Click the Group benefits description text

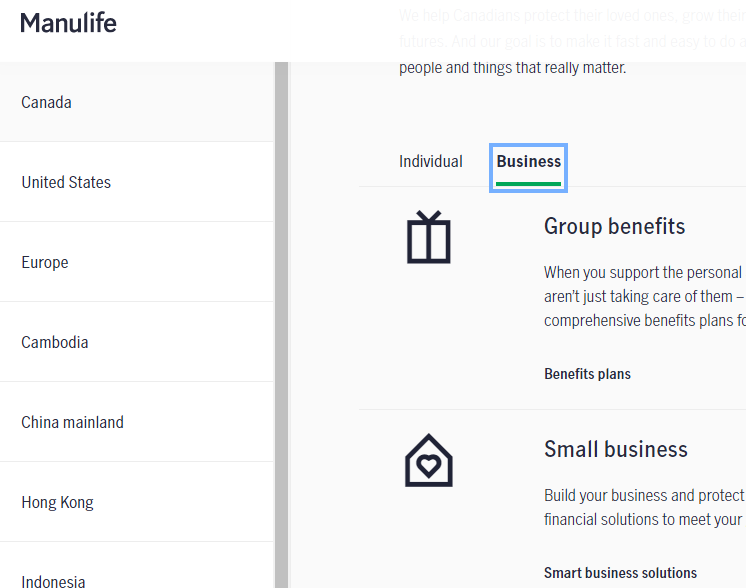click(645, 296)
